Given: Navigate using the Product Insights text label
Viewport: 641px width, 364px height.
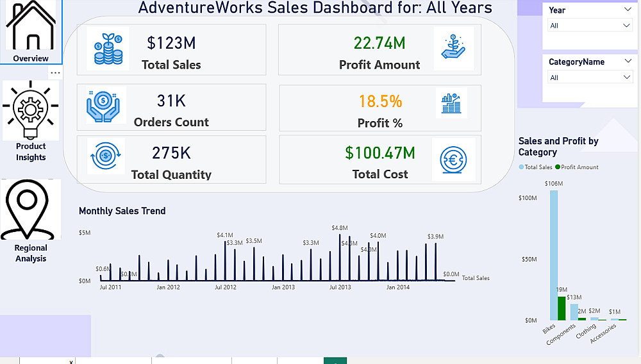Looking at the screenshot, I should click(x=31, y=152).
